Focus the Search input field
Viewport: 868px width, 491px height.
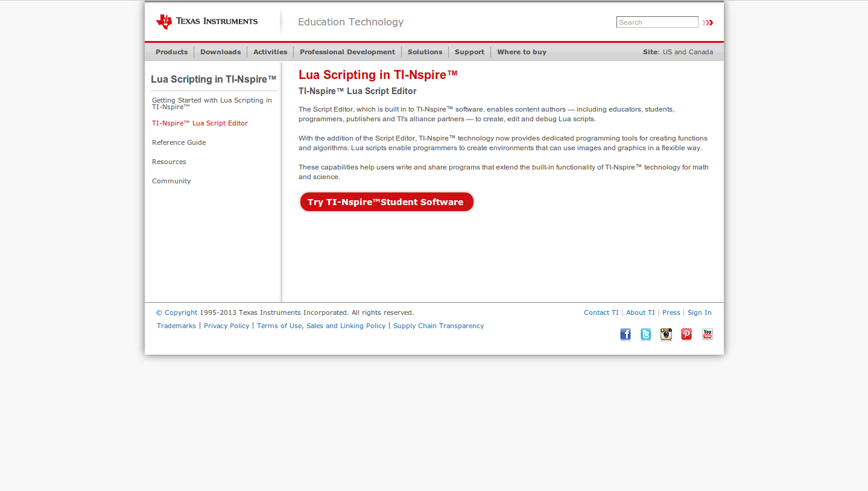tap(657, 22)
